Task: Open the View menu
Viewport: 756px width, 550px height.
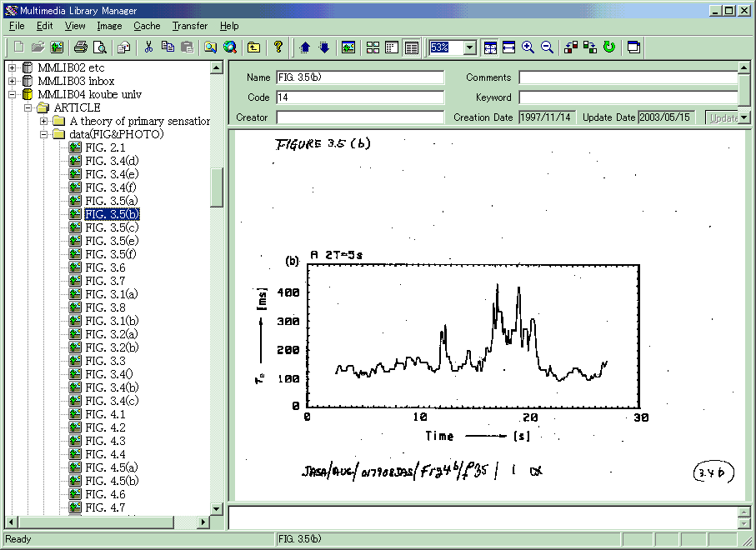Action: click(x=75, y=26)
